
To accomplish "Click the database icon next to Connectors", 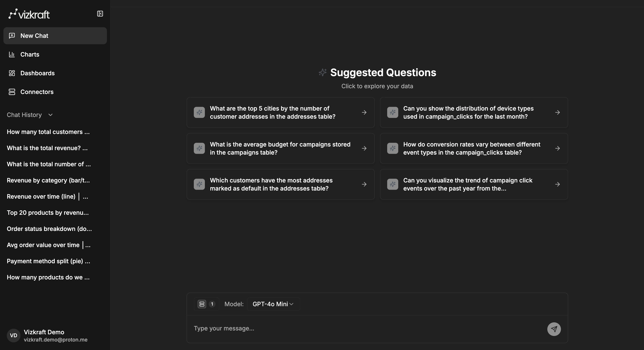I will tap(11, 92).
